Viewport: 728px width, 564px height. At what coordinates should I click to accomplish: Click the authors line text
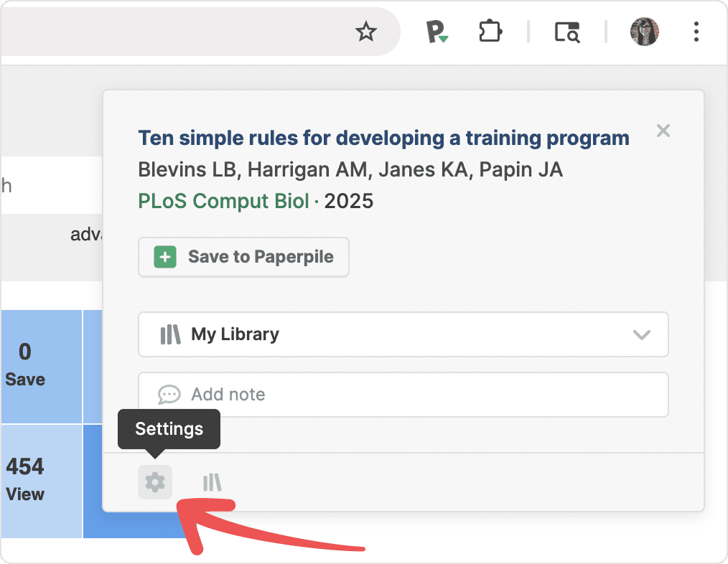click(350, 170)
